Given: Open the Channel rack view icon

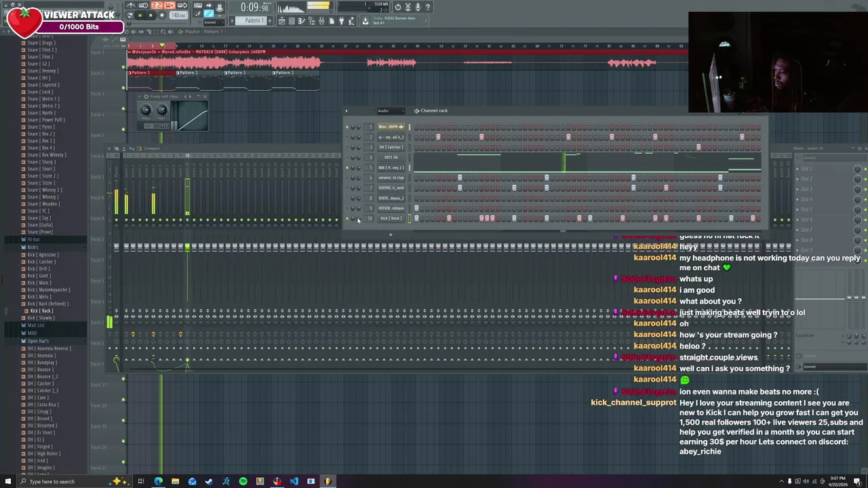Looking at the screenshot, I should pyautogui.click(x=292, y=21).
